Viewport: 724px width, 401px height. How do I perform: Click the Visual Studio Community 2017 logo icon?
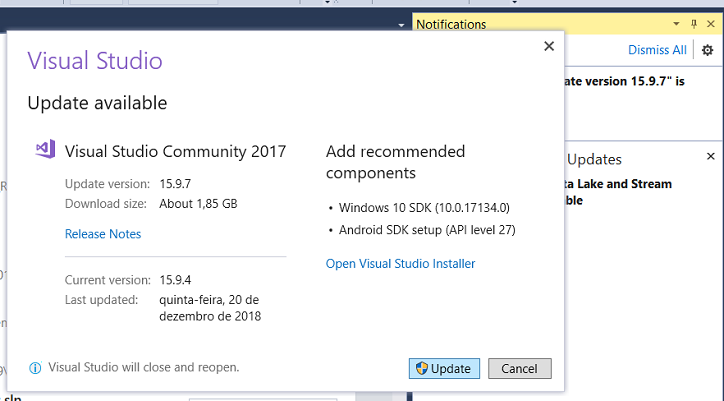tap(45, 149)
